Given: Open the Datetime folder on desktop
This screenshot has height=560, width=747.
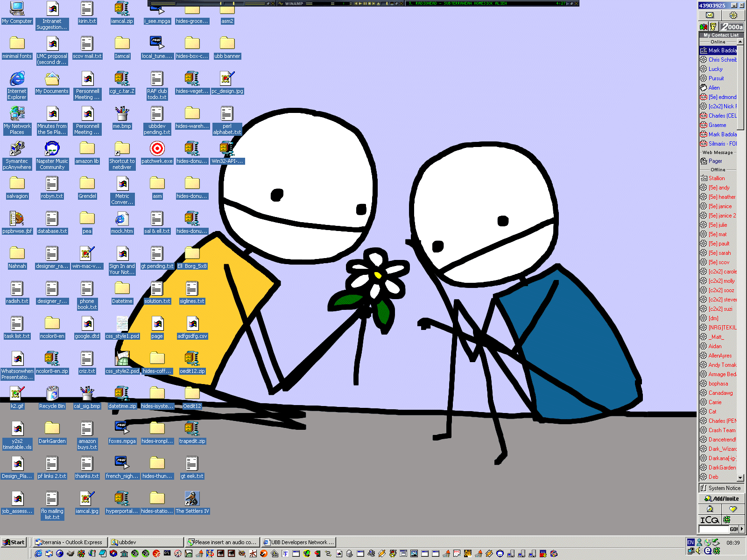Looking at the screenshot, I should pos(122,293).
